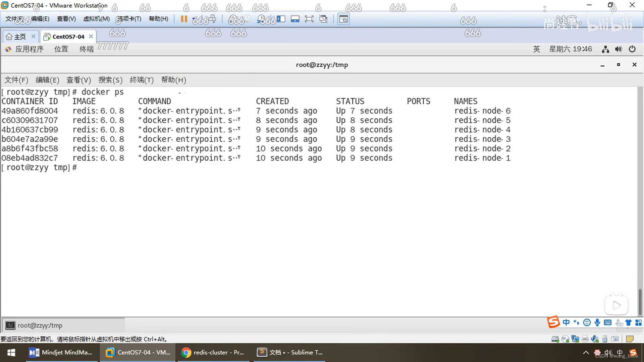Enter full screen mode from VMware toolbar
Image resolution: width=644 pixels, height=362 pixels.
pos(309,19)
